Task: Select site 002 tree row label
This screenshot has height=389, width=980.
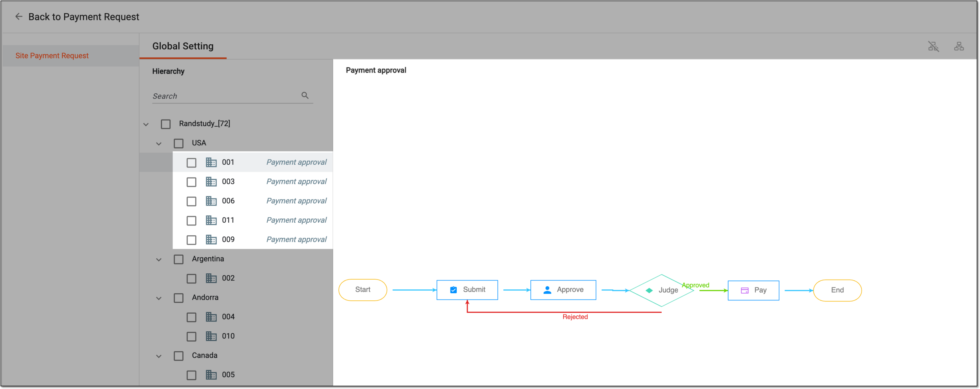Action: 228,278
